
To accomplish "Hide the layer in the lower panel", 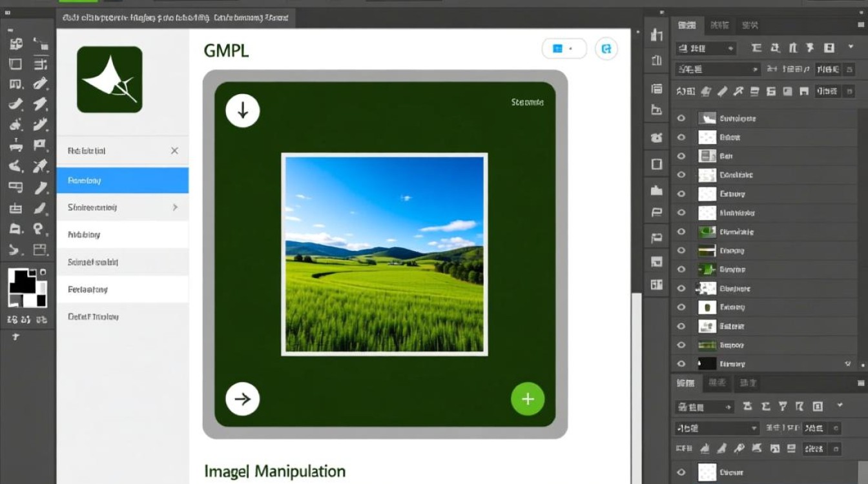I will (681, 472).
